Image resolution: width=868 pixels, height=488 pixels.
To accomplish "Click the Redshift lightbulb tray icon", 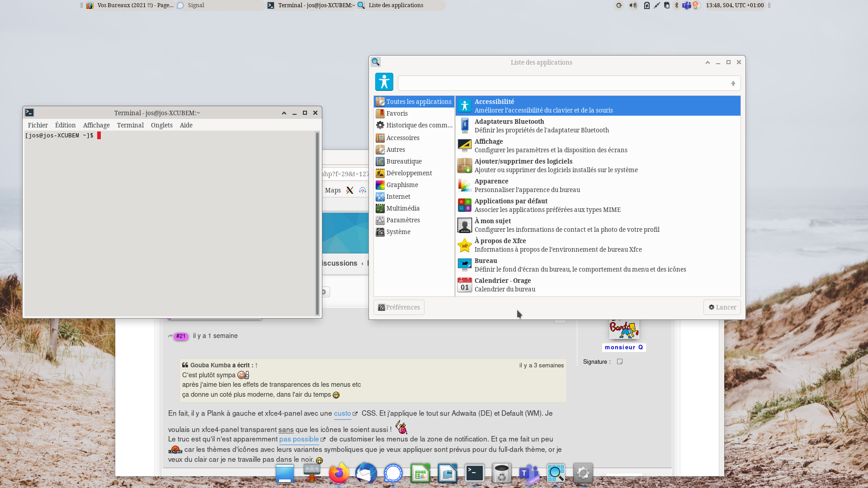I will coord(696,5).
